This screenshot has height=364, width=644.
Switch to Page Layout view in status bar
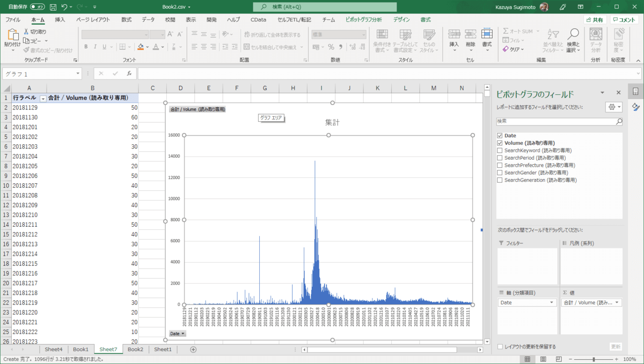tap(543, 359)
